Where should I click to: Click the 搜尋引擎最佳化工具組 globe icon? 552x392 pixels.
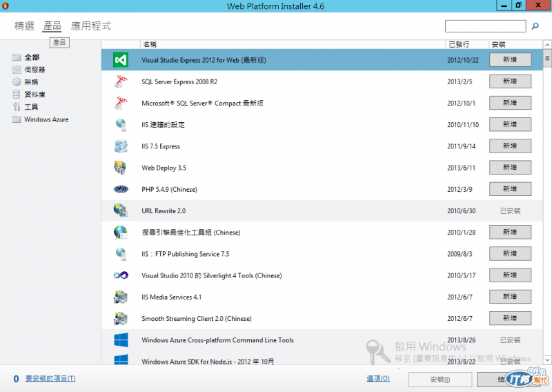120,233
